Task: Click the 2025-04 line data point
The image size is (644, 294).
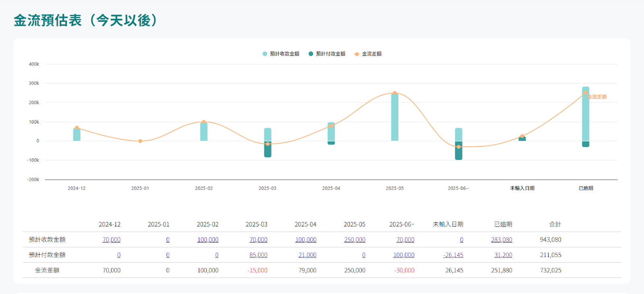Action: tap(331, 126)
